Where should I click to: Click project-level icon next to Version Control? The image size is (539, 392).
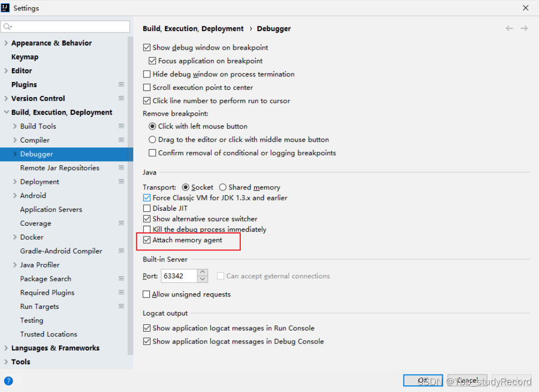[x=121, y=98]
